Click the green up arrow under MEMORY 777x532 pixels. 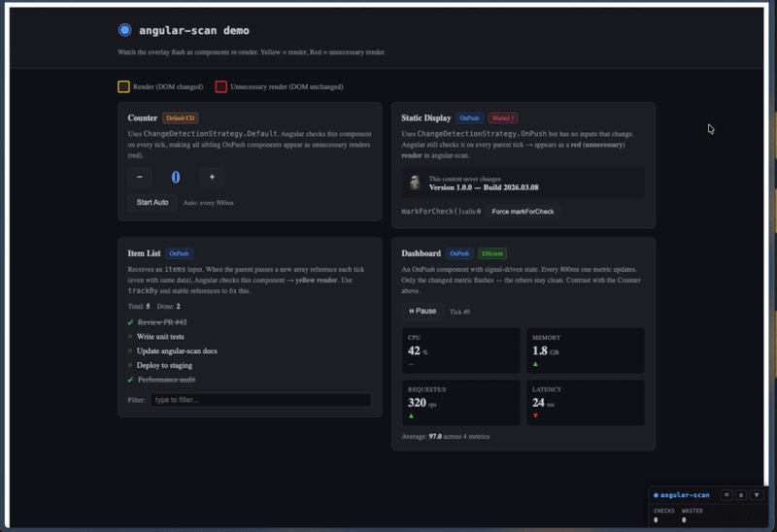tap(535, 364)
